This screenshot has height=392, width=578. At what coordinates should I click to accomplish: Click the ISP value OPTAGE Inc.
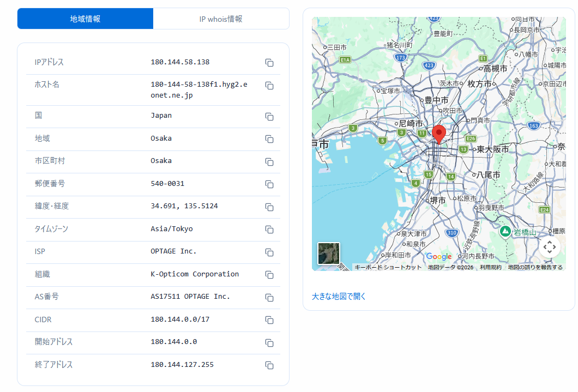coord(173,251)
